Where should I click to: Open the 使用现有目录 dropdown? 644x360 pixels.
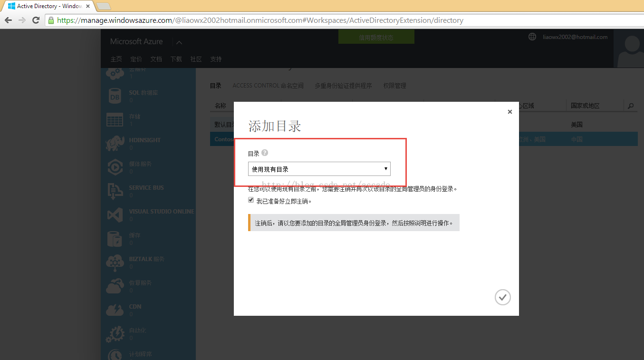(319, 169)
